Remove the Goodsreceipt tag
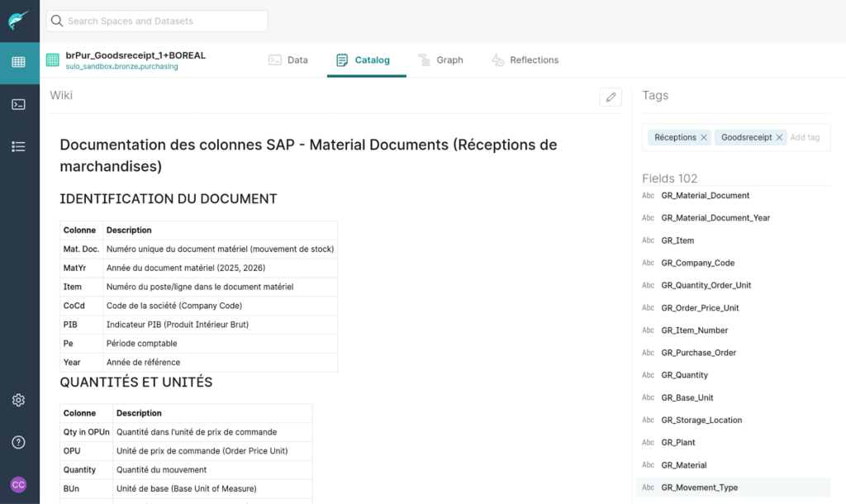Viewport: 846px width, 504px height. click(779, 137)
